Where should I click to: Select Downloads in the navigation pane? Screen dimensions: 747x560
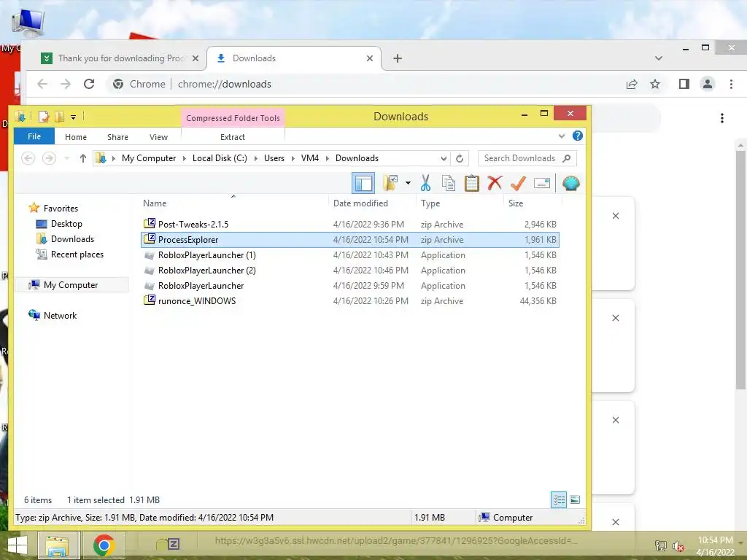(x=72, y=239)
